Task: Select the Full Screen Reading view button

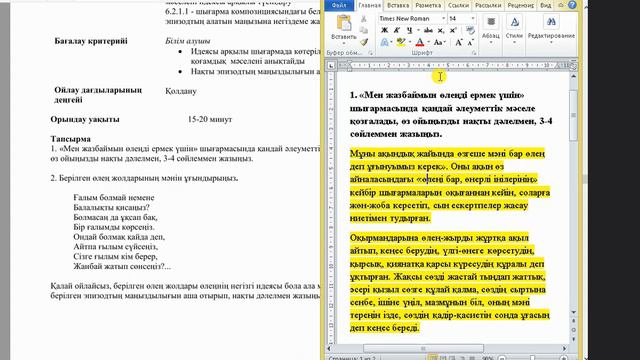Action: 442,358
